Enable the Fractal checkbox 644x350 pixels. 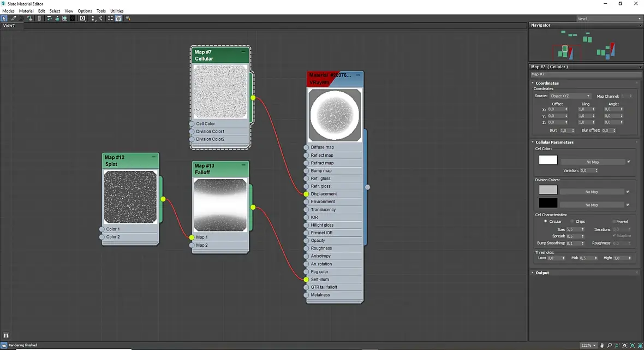(614, 222)
